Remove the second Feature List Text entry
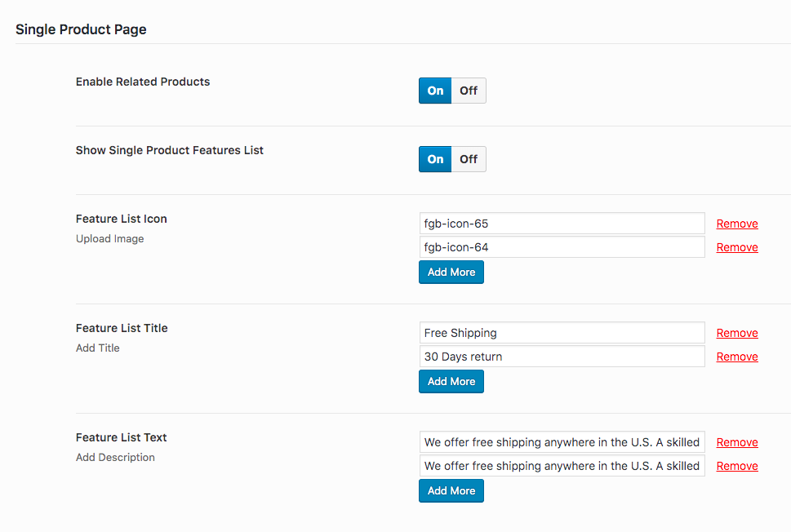The image size is (791, 532). click(x=737, y=466)
